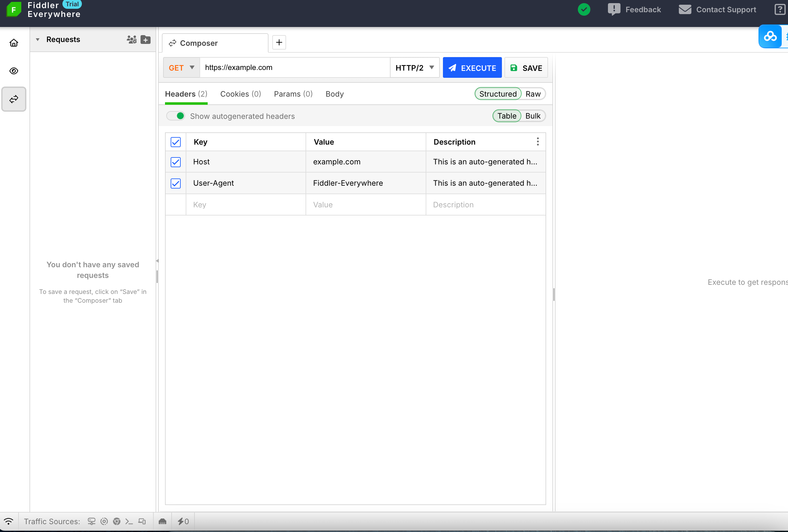
Task: Open Live Traffic with the eye icon
Action: tap(13, 71)
